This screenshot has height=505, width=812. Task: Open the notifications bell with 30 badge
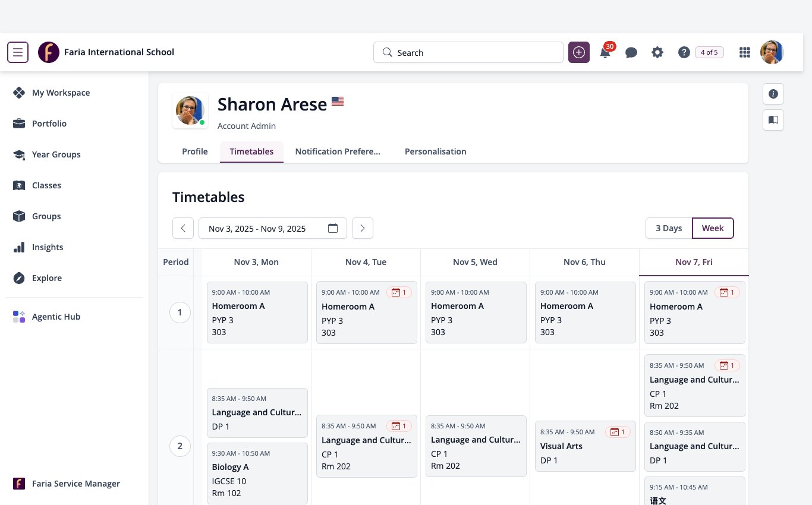click(605, 52)
